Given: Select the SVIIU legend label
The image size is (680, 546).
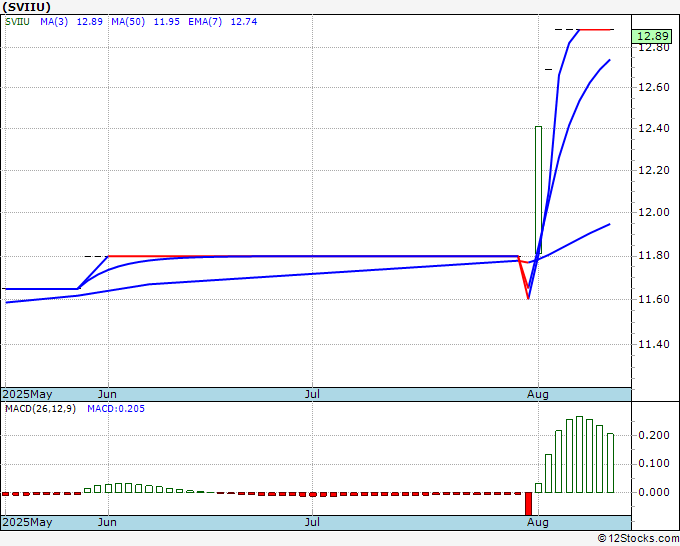Looking at the screenshot, I should [17, 22].
